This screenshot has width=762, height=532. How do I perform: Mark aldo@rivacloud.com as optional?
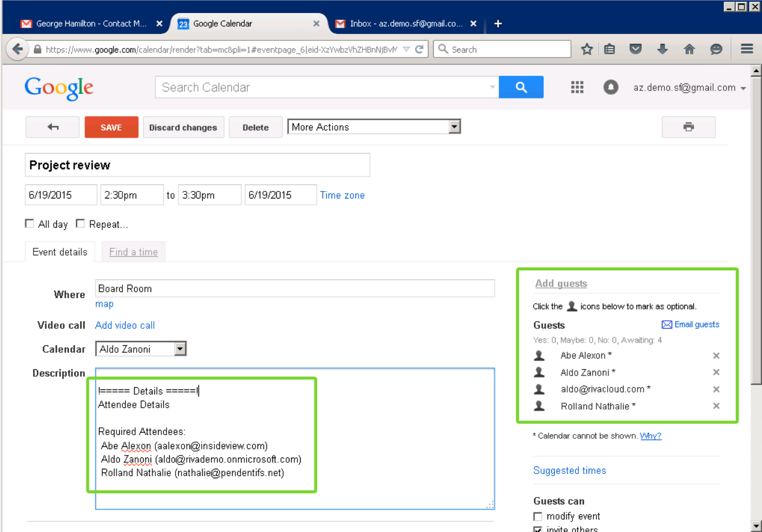click(x=539, y=389)
